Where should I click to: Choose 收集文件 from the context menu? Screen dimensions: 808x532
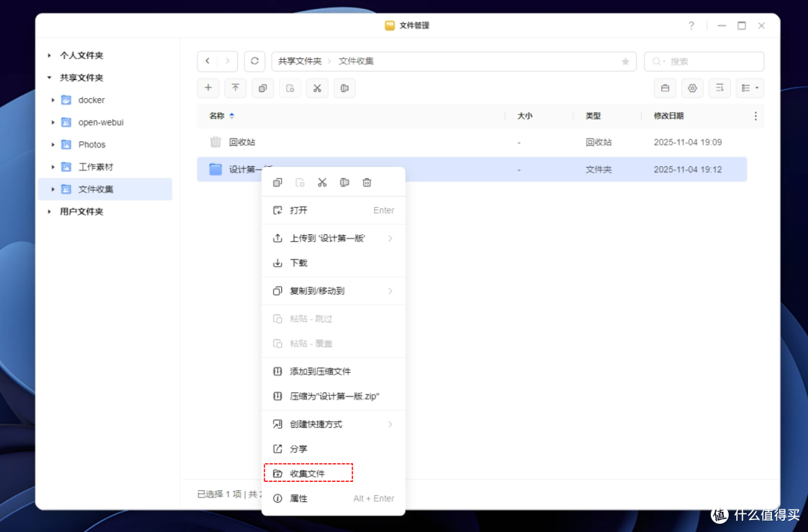click(x=334, y=473)
